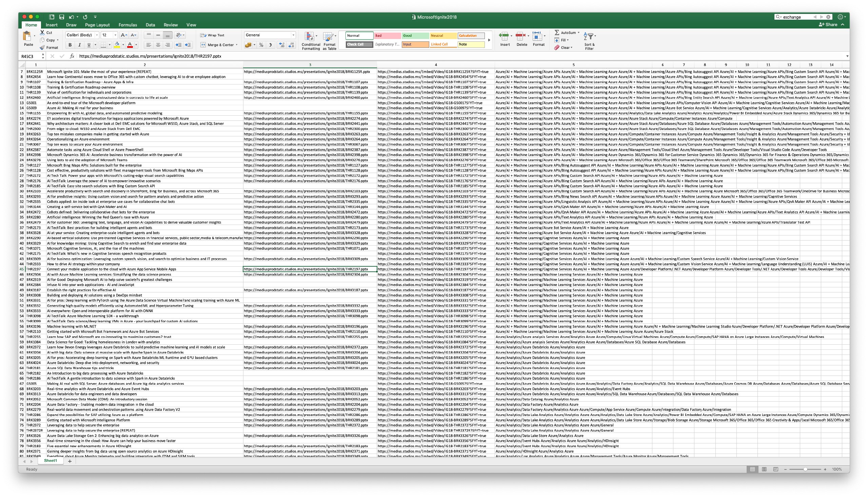This screenshot has height=497, width=868.
Task: Open the Data tab
Action: [150, 24]
